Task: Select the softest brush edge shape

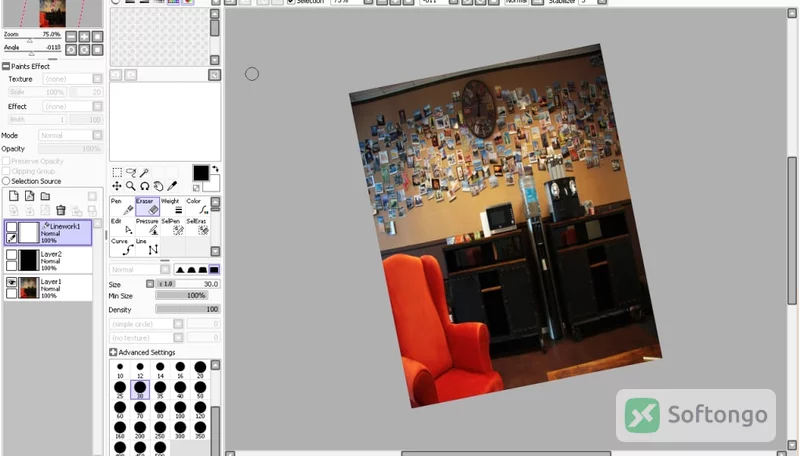Action: [x=180, y=269]
